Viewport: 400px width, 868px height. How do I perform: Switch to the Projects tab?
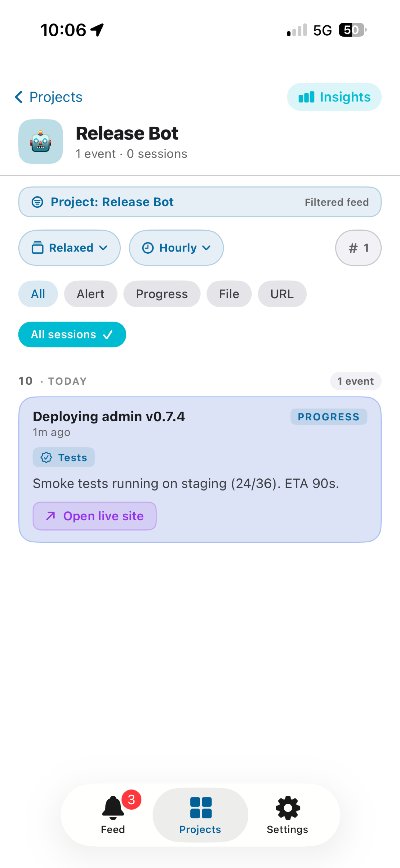[200, 815]
